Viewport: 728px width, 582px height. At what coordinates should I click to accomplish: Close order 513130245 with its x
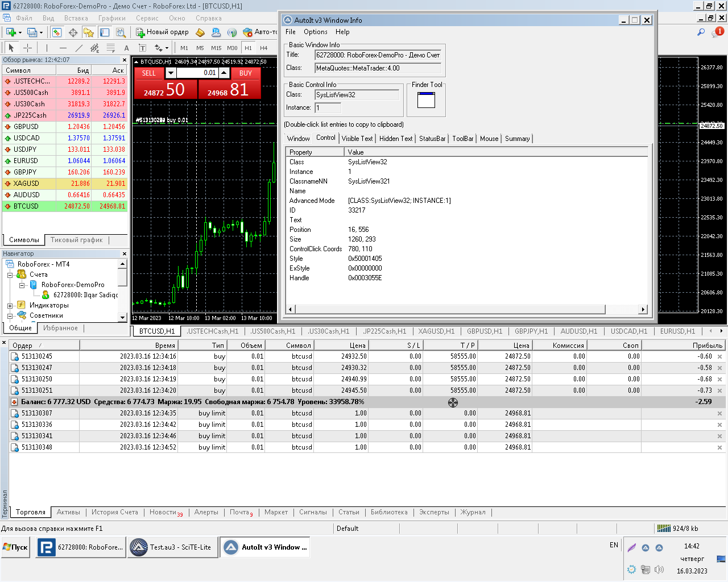pos(719,357)
